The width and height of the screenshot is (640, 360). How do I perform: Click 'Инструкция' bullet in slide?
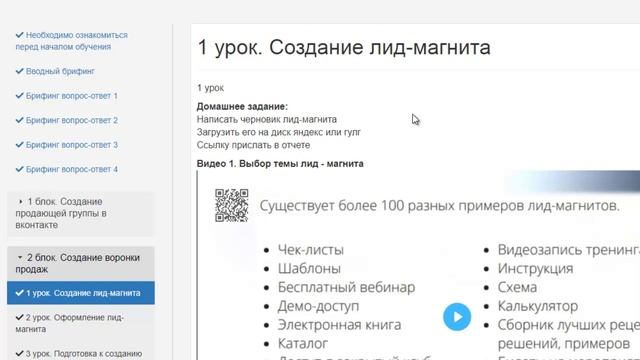(x=535, y=269)
